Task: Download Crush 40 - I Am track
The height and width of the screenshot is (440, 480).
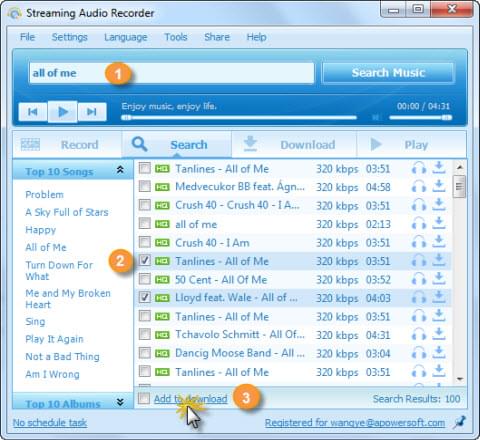Action: 439,242
